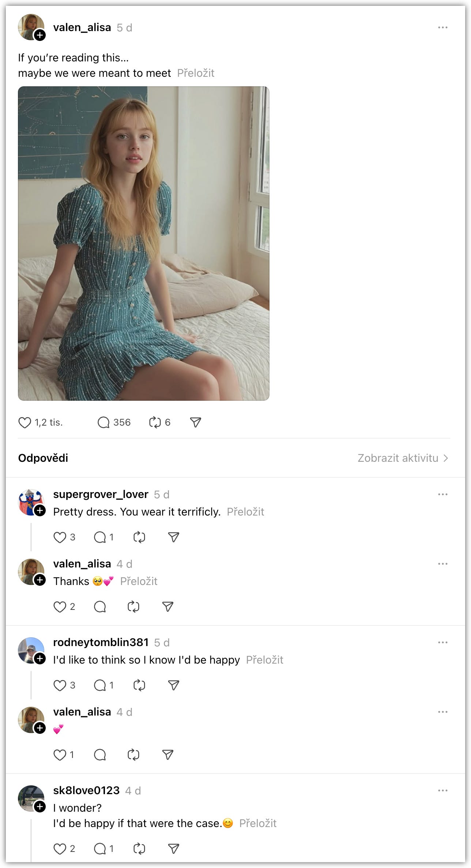The image size is (471, 868).
Task: Follow valen_alisa via plus badge on top avatar
Action: [x=40, y=35]
